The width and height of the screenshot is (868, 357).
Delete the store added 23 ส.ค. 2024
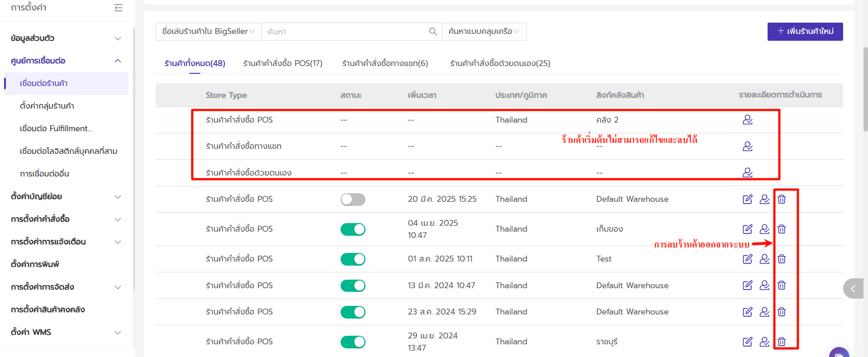(782, 312)
